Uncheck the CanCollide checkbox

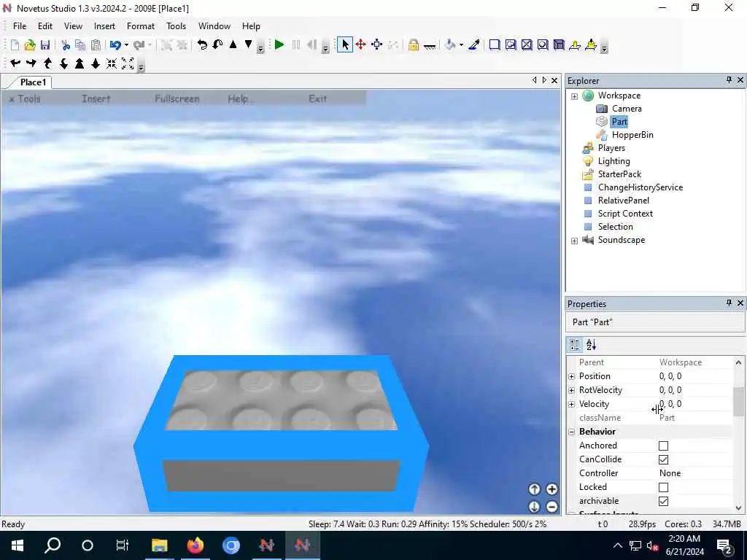[x=663, y=459]
